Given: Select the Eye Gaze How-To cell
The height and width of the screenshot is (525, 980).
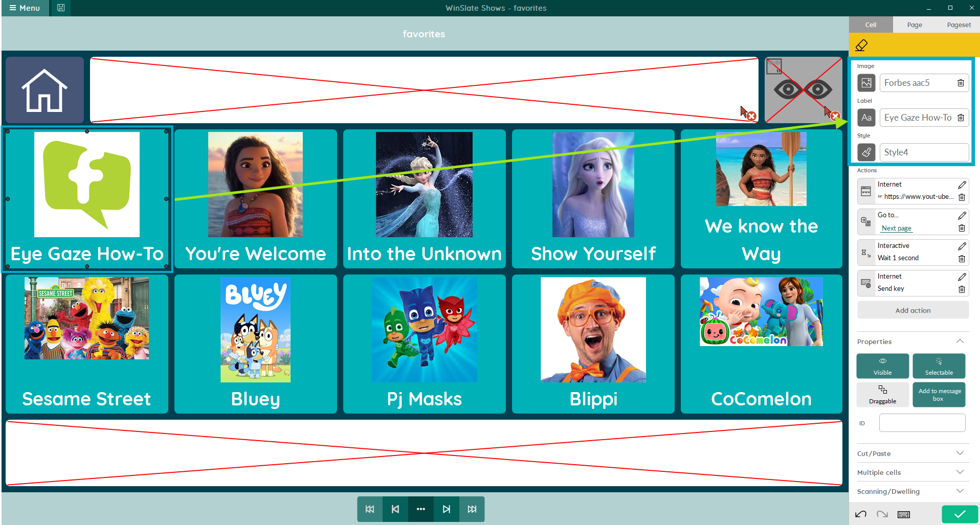Looking at the screenshot, I should [x=87, y=199].
